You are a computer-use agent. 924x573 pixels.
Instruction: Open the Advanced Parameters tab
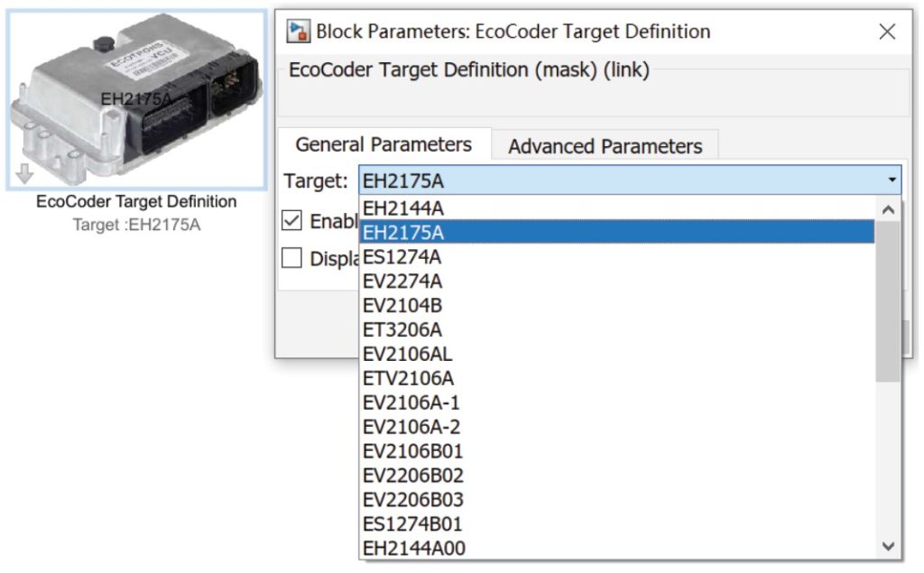pos(605,146)
